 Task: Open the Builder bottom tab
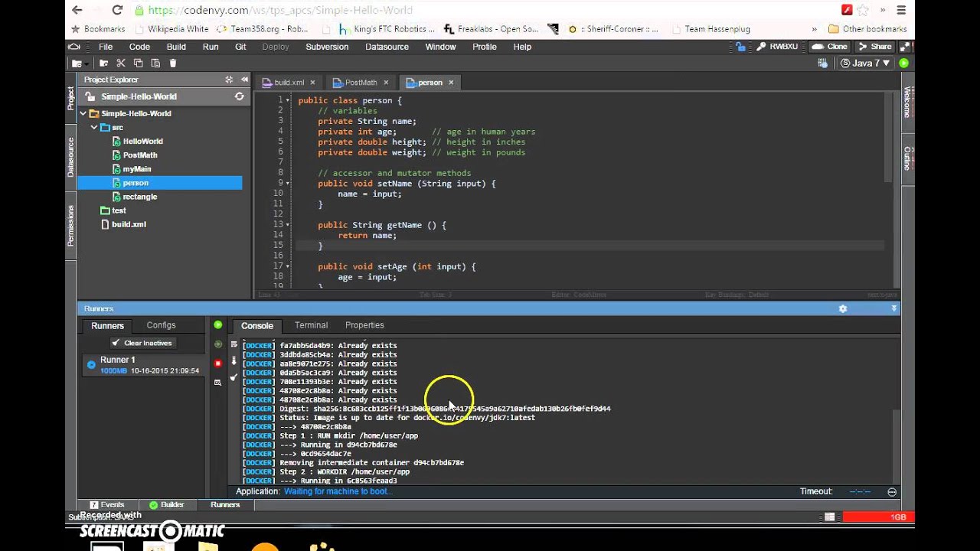pos(167,505)
